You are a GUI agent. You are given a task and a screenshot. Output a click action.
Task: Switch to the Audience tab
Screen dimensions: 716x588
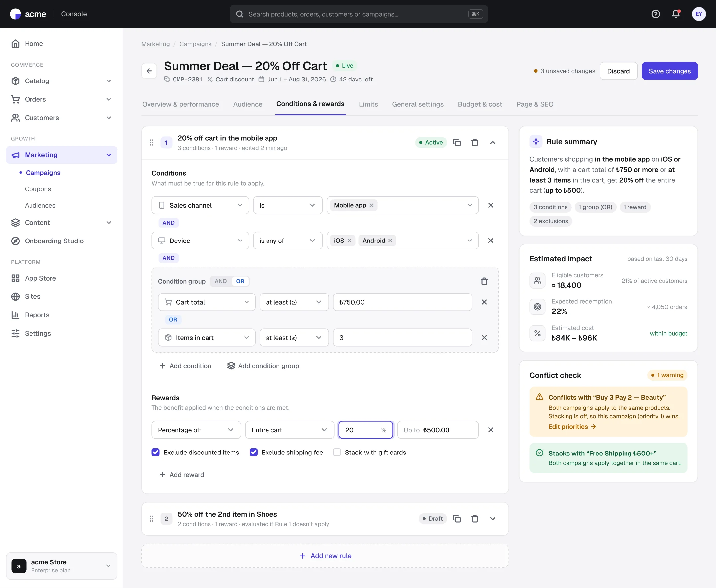coord(248,104)
